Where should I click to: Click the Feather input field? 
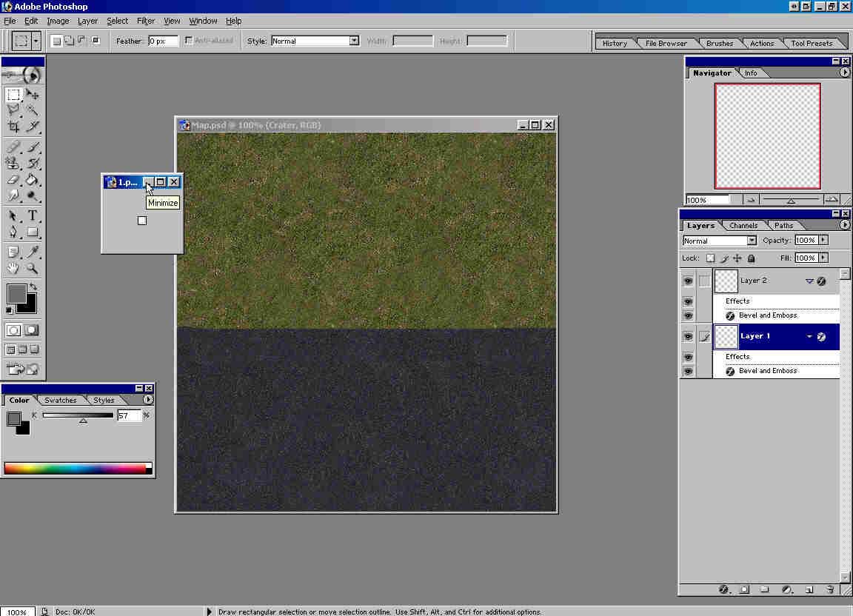tap(163, 41)
